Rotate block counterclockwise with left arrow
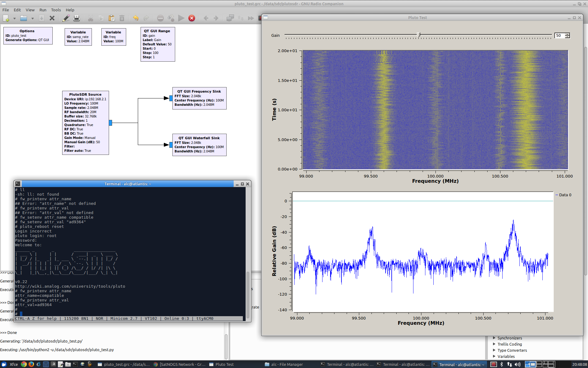588x368 pixels. click(x=206, y=18)
